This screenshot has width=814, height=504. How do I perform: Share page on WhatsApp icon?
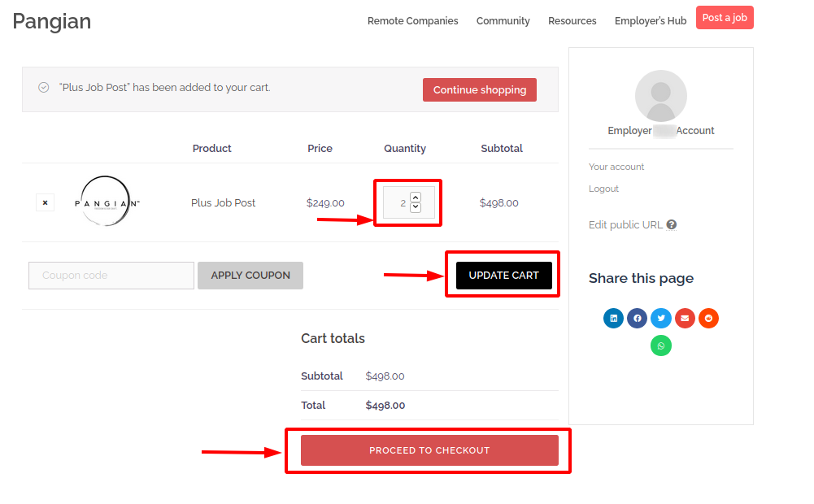661,345
